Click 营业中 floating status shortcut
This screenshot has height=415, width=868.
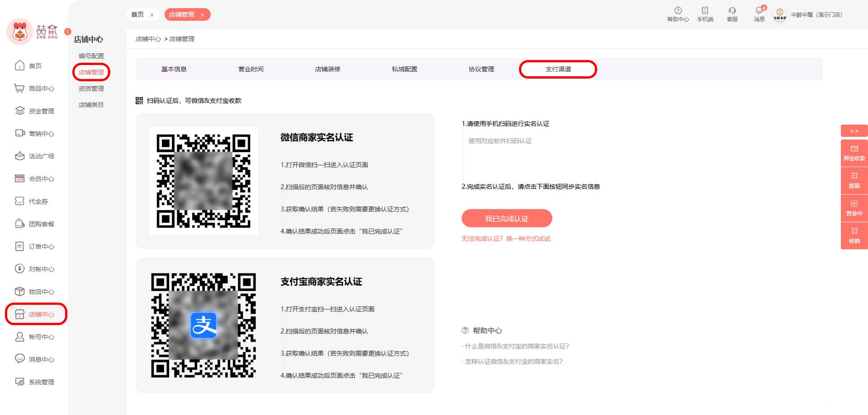point(854,208)
